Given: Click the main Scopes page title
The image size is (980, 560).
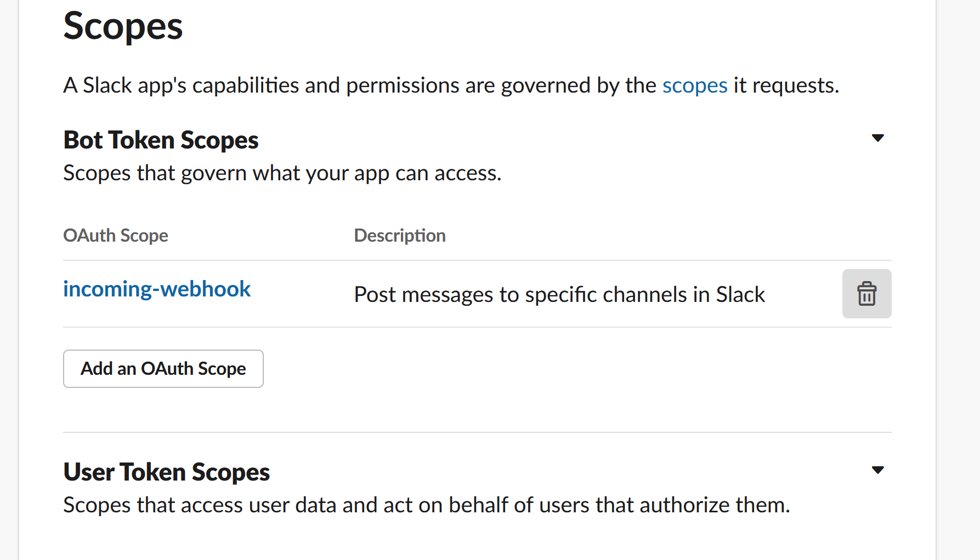Looking at the screenshot, I should [x=123, y=26].
